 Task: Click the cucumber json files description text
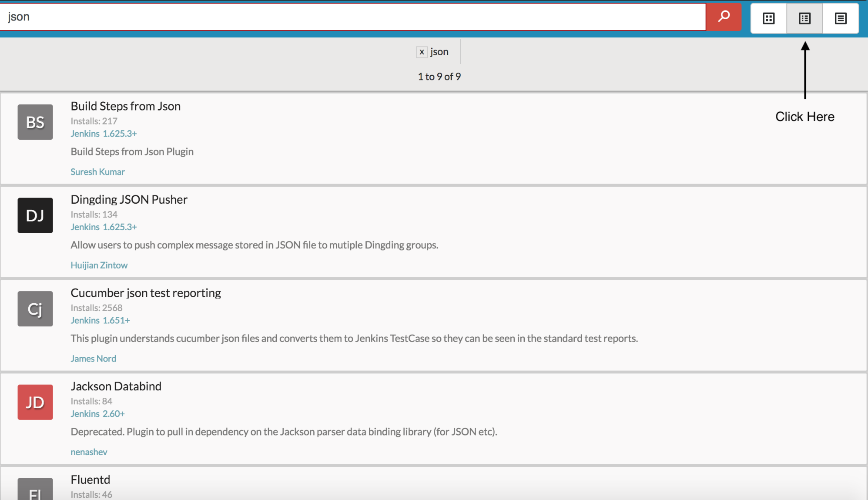tap(354, 339)
